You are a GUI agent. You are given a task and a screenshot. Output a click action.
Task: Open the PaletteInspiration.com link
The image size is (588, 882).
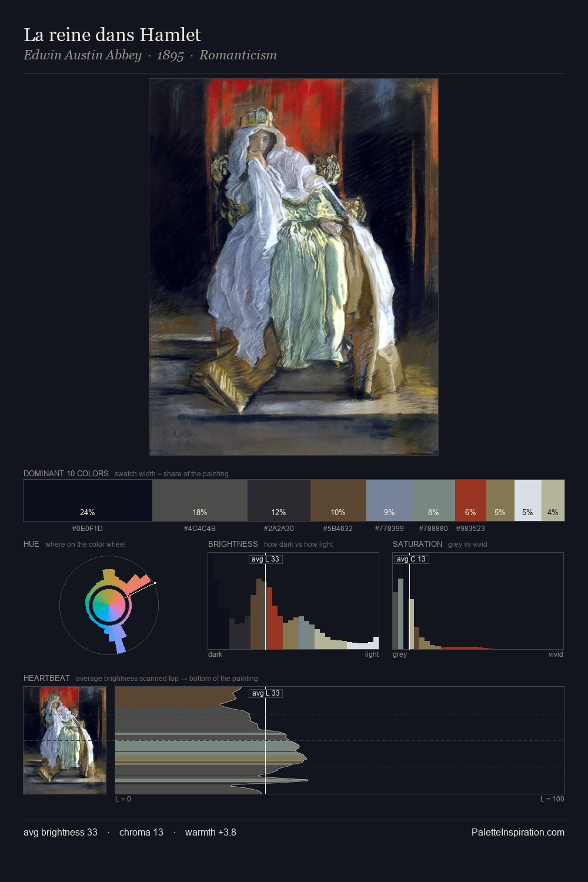click(x=518, y=833)
